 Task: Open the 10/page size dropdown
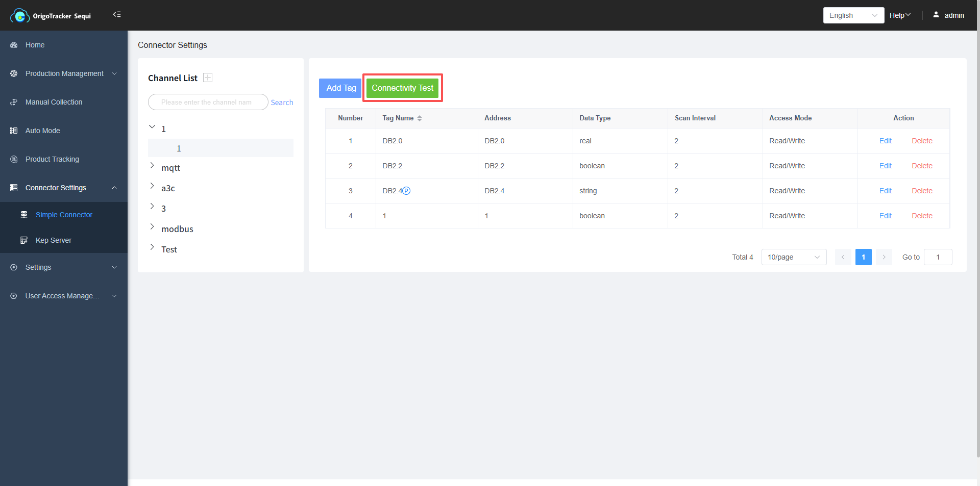pos(793,257)
